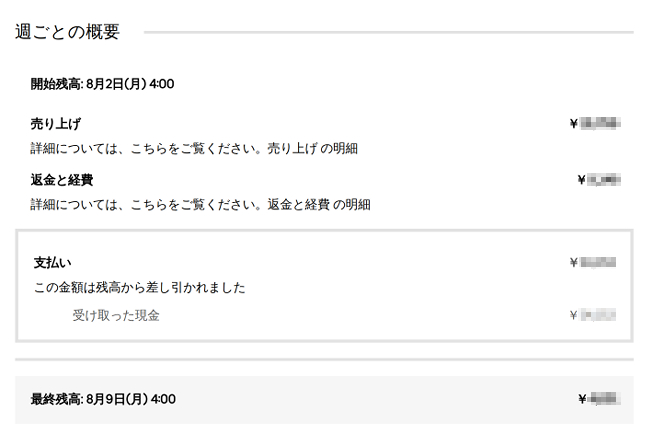Image resolution: width=650 pixels, height=436 pixels.
Task: Click the yen symbol beside 売り上げ amount
Action: pyautogui.click(x=573, y=124)
